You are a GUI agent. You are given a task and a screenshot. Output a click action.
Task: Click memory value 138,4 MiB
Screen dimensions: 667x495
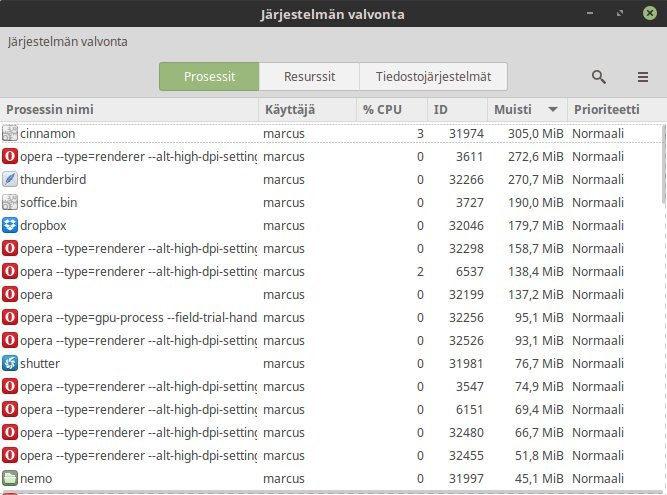[x=536, y=271]
